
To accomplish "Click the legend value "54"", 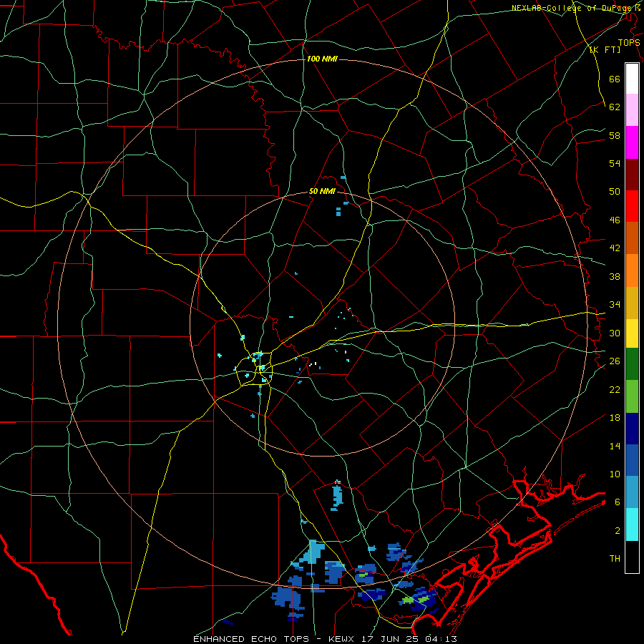I will coord(615,163).
